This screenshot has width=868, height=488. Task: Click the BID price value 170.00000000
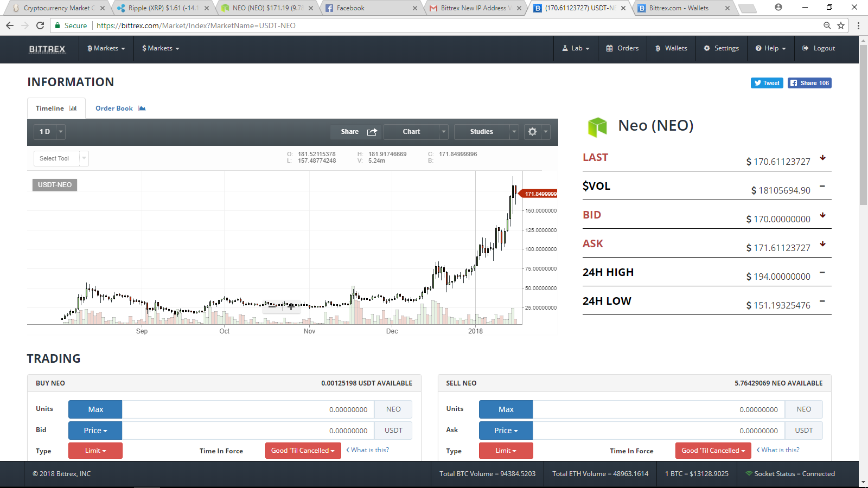click(778, 219)
